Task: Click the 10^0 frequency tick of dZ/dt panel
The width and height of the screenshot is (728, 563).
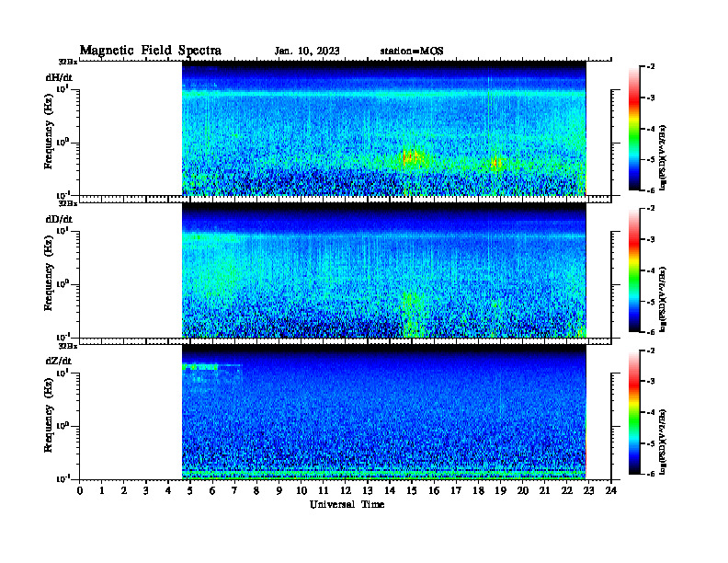Action: [63, 426]
